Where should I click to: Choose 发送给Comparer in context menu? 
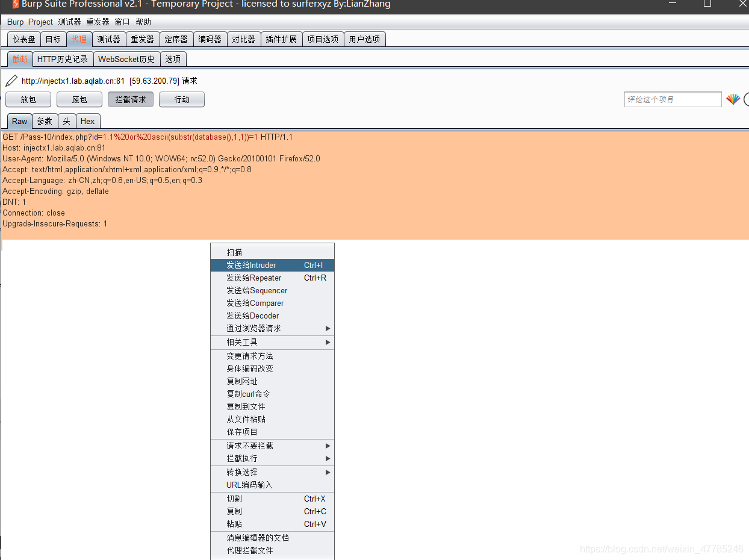[x=272, y=303]
